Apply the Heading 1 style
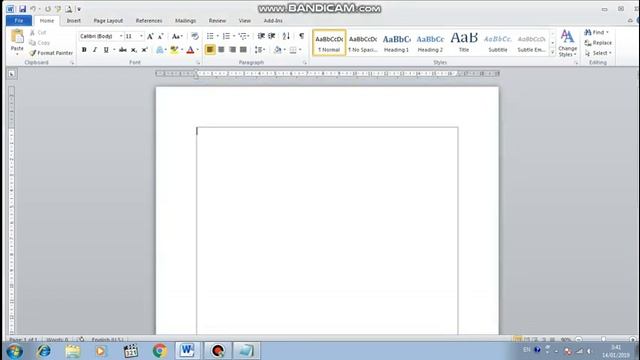Viewport: 640px width, 360px height. tap(396, 43)
